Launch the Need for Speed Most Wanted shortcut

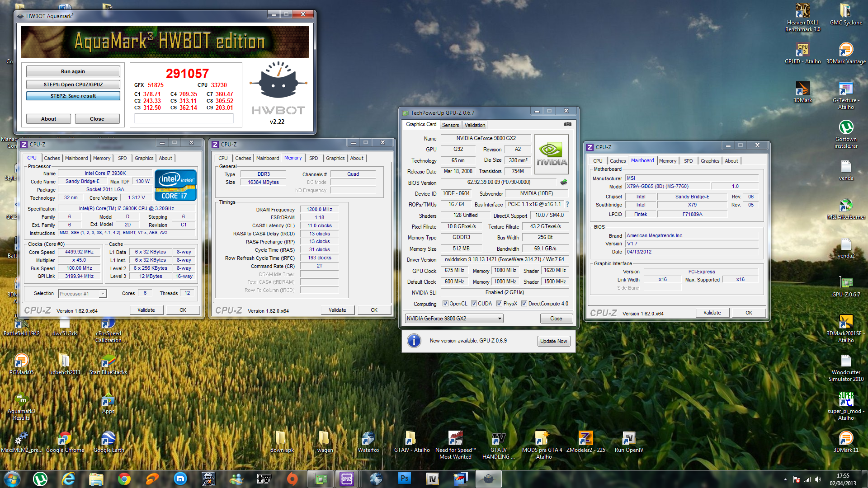(x=455, y=445)
